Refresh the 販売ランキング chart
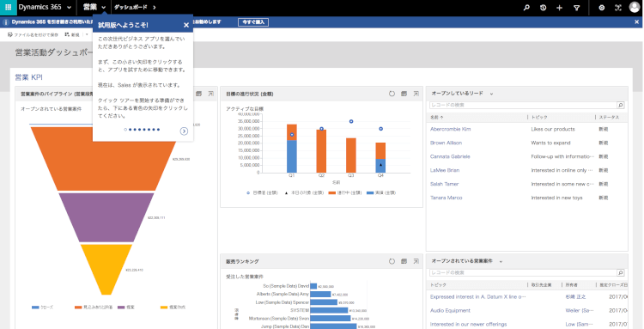Screen dimensions: 644x329 click(x=392, y=261)
